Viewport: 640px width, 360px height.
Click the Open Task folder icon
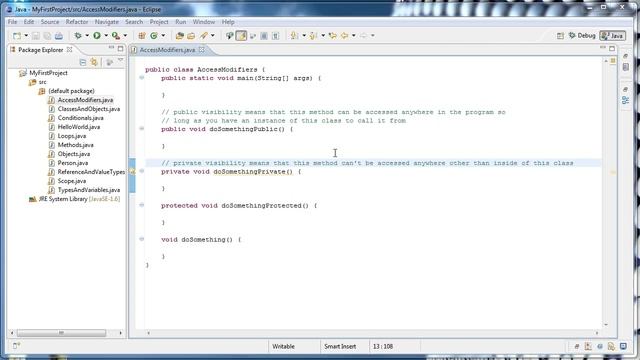[191, 36]
